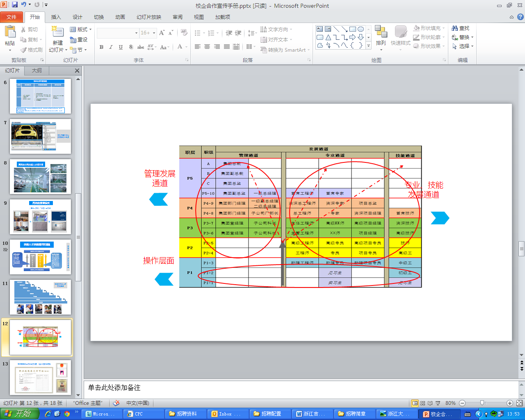Screen dimensions: 525x420
Task: Open the 文件 (File) button
Action: coord(11,17)
